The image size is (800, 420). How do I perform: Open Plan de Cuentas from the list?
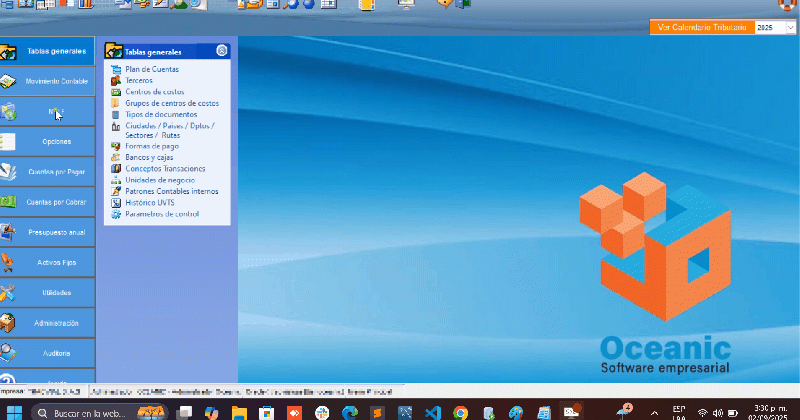point(152,69)
